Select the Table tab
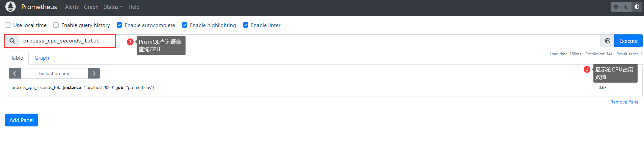Viewport: 644px width, 148px height. click(17, 58)
